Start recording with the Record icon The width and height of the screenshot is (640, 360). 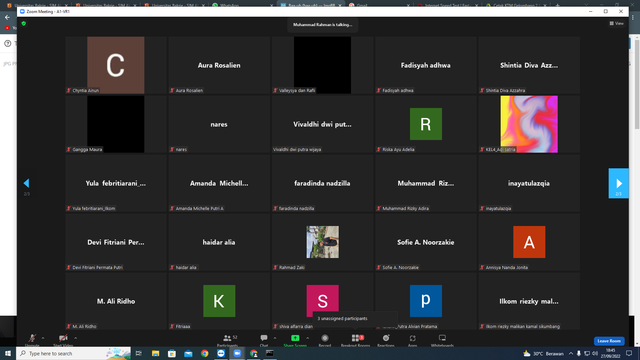point(325,340)
